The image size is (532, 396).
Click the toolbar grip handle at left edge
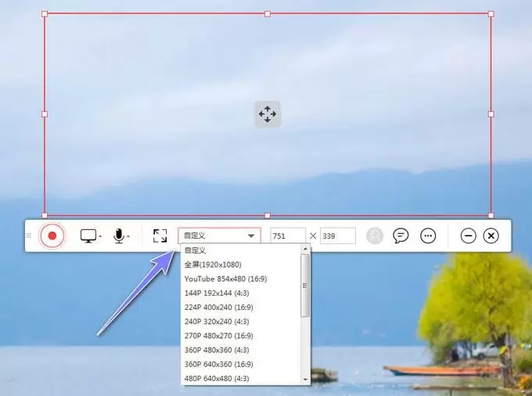click(29, 236)
